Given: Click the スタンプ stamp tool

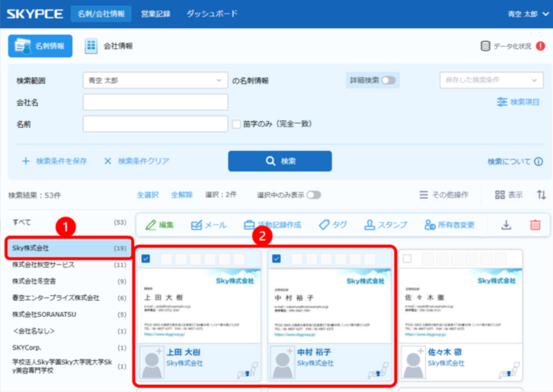Looking at the screenshot, I should click(386, 225).
